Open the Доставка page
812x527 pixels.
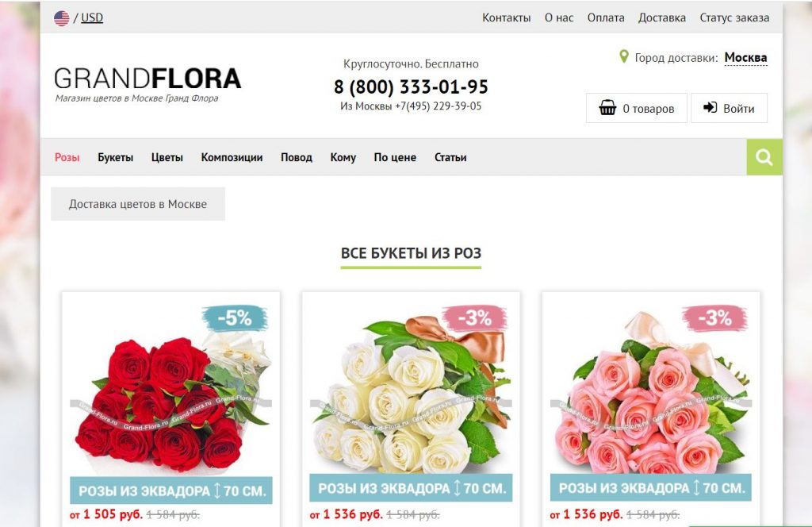662,17
